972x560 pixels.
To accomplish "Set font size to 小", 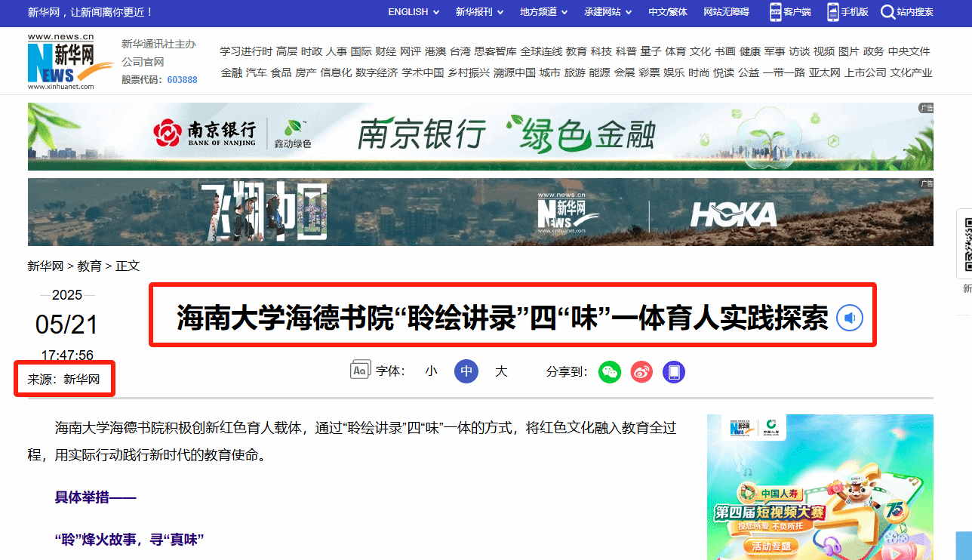I will (431, 371).
